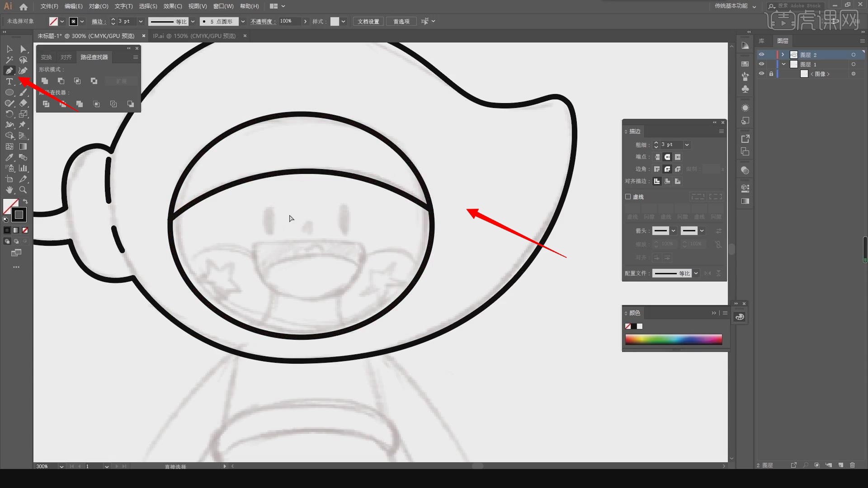Viewport: 868px width, 488px height.
Task: Enable the dashed line (虚线) checkbox
Action: (628, 197)
